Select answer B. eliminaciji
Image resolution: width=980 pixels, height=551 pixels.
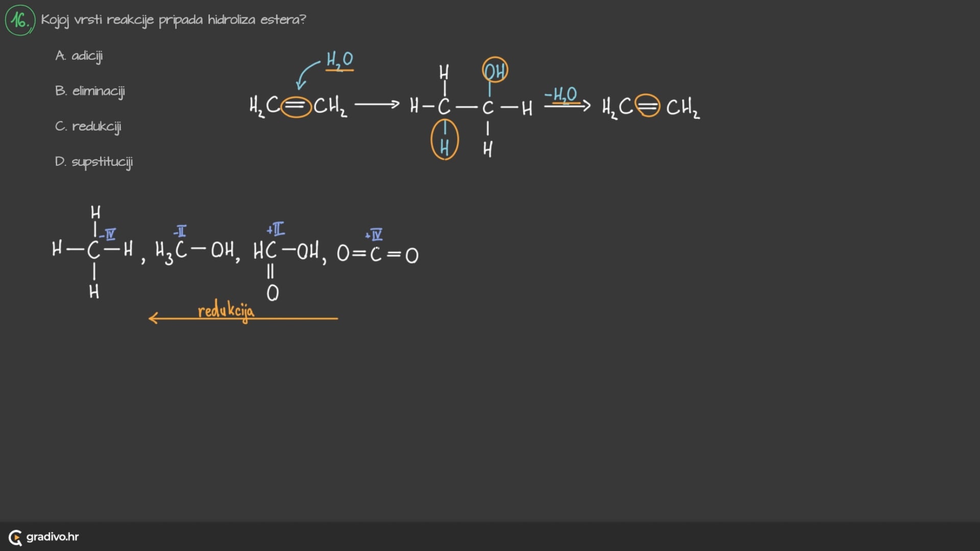click(90, 91)
